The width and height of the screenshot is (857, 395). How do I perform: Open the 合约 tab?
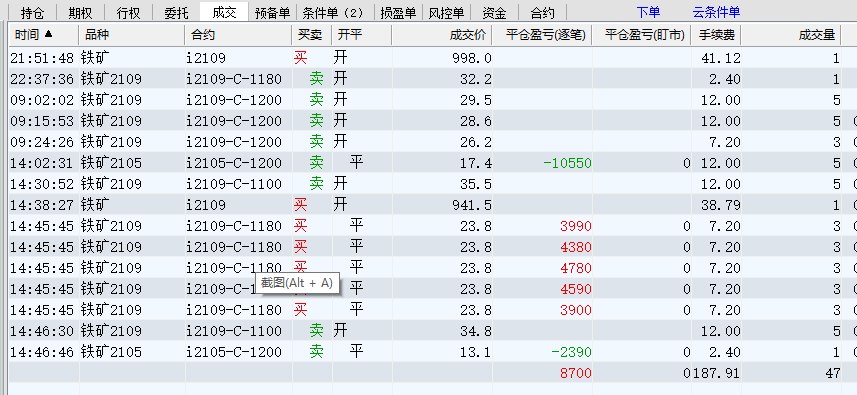point(542,12)
